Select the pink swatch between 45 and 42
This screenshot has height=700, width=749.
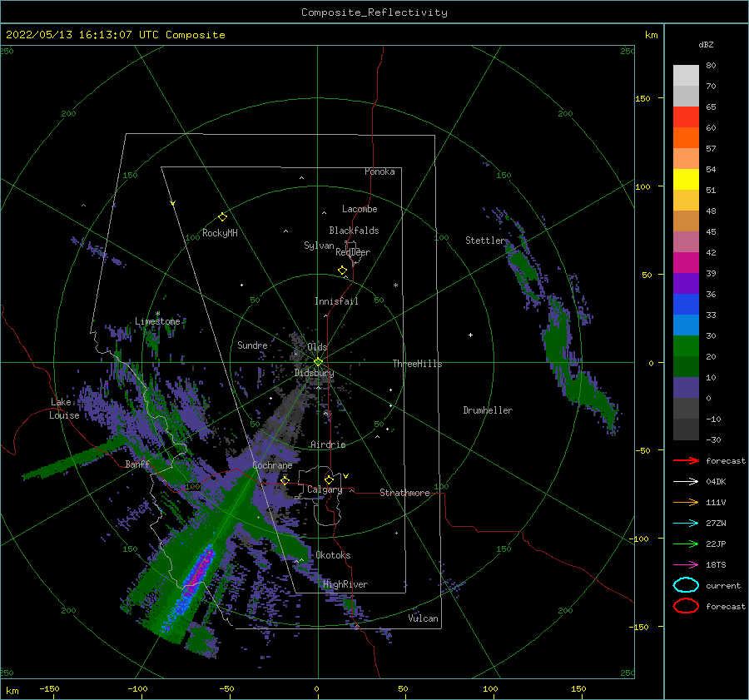pos(686,242)
